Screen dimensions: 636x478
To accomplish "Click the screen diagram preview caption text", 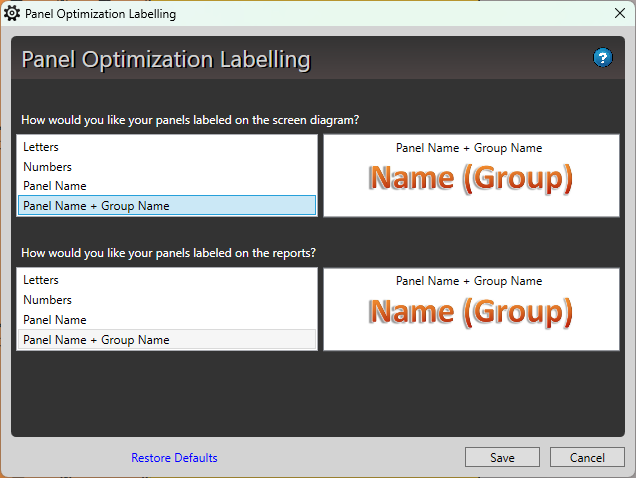I will (x=469, y=148).
